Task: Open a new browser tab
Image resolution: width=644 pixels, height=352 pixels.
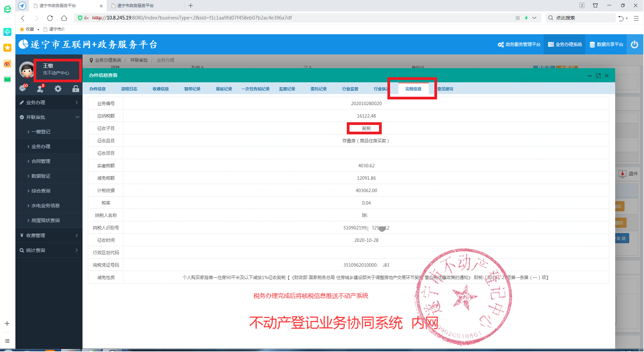Action: tap(191, 5)
